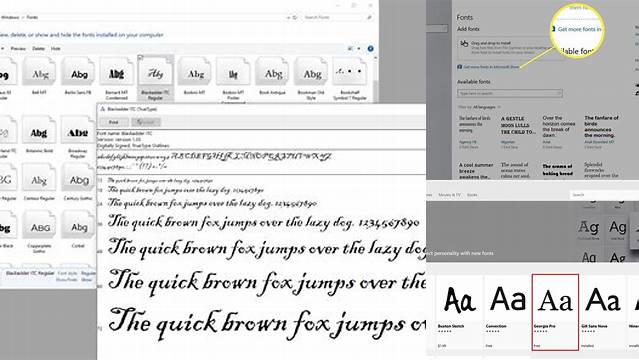This screenshot has height=360, width=639.
Task: Select the Bookman Old Style font icon
Action: coord(311,74)
